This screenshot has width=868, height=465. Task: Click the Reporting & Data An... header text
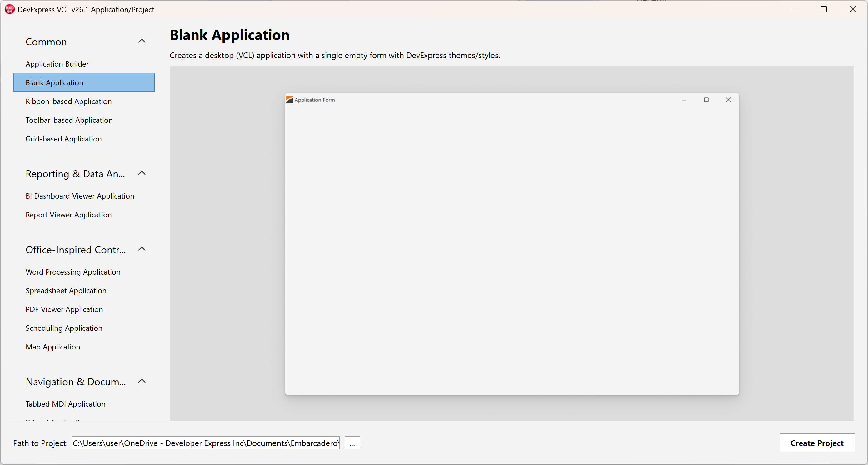(x=75, y=174)
